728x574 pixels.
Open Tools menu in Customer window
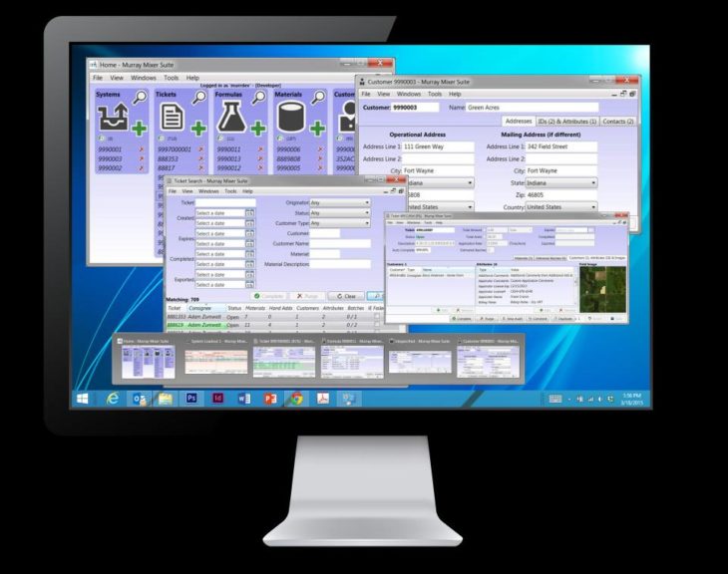tap(435, 94)
